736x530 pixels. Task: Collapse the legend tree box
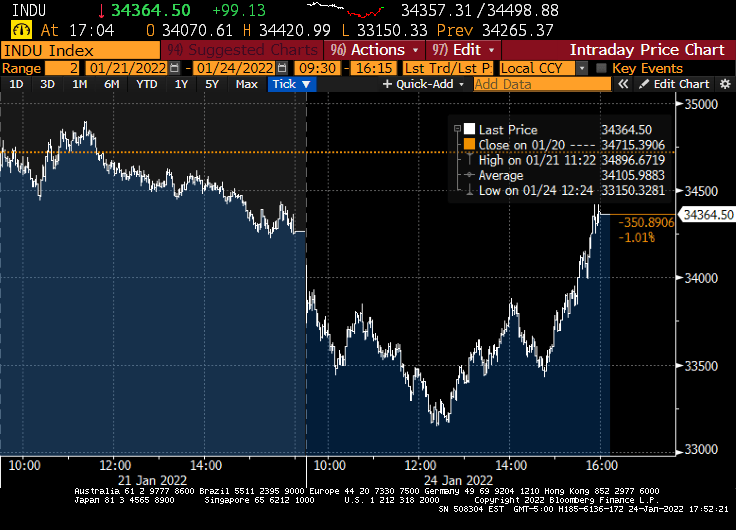(457, 129)
